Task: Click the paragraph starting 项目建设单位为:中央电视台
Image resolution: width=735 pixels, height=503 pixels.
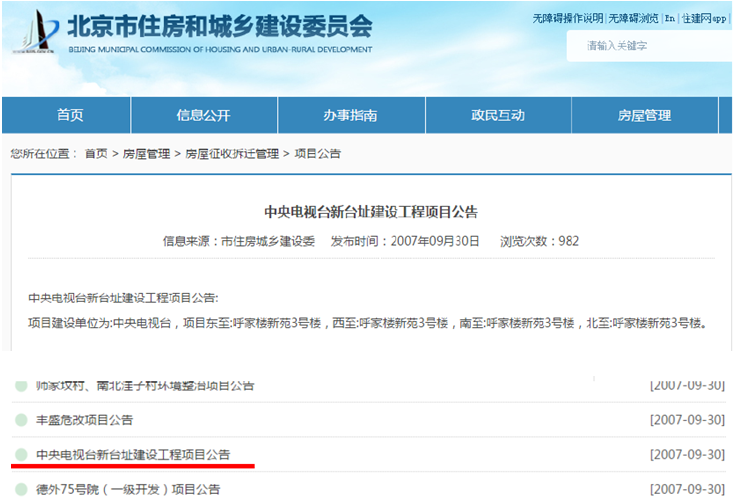Action: [x=368, y=323]
